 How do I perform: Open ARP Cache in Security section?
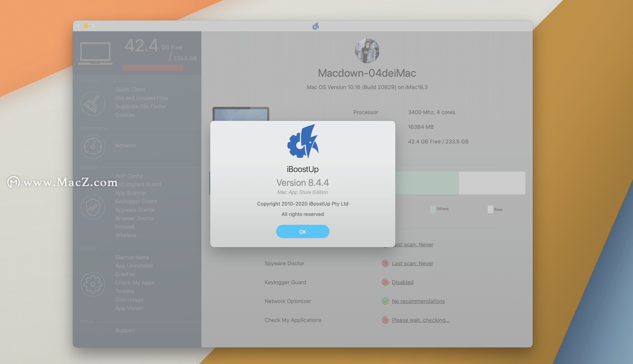pos(129,176)
